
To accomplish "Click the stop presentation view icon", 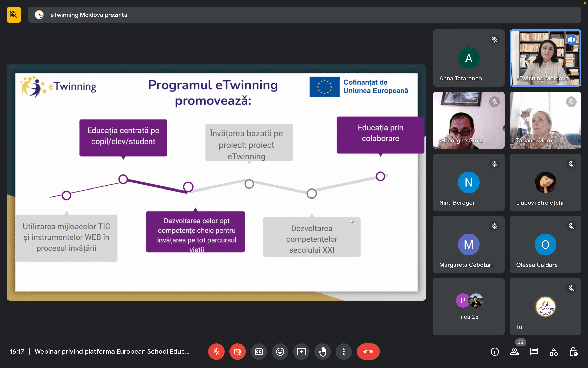I will [x=14, y=15].
